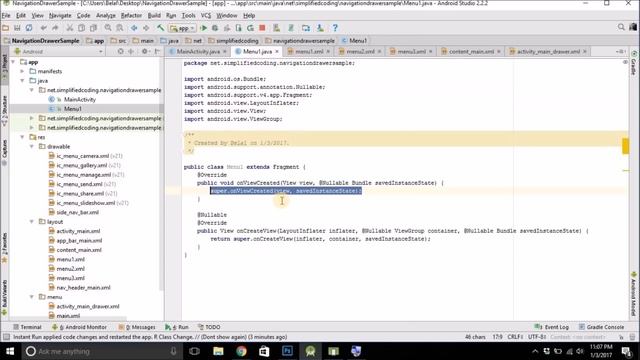Open File Explorer from the taskbar
The image size is (640, 360).
(x=218, y=351)
